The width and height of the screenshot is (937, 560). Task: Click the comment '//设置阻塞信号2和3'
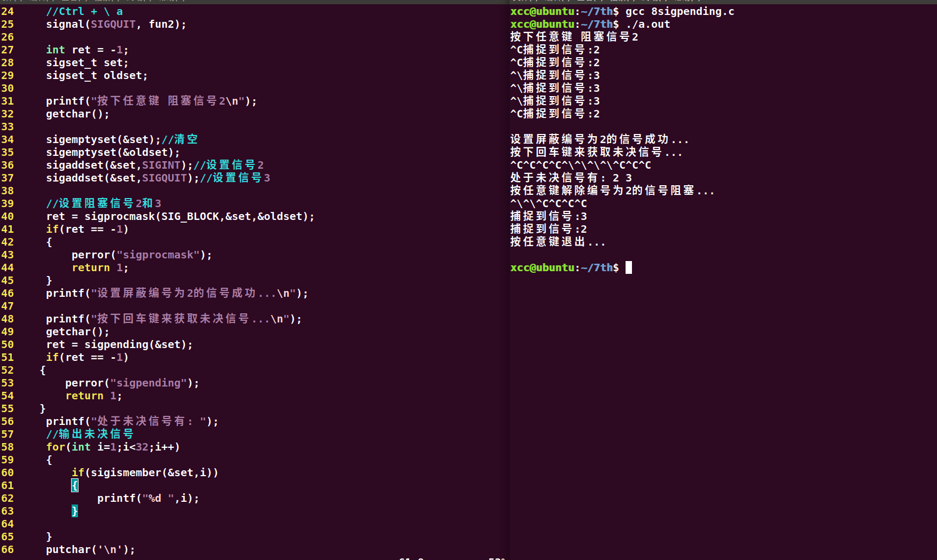pos(104,203)
